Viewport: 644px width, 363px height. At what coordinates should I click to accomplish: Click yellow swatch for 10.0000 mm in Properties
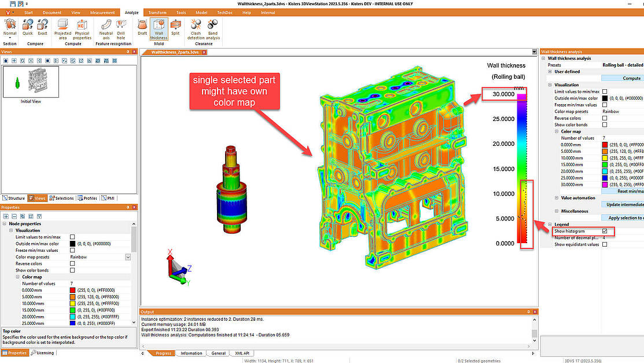click(x=73, y=303)
